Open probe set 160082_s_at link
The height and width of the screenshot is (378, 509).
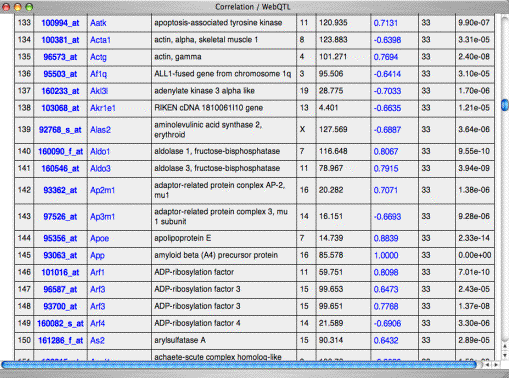click(x=60, y=323)
